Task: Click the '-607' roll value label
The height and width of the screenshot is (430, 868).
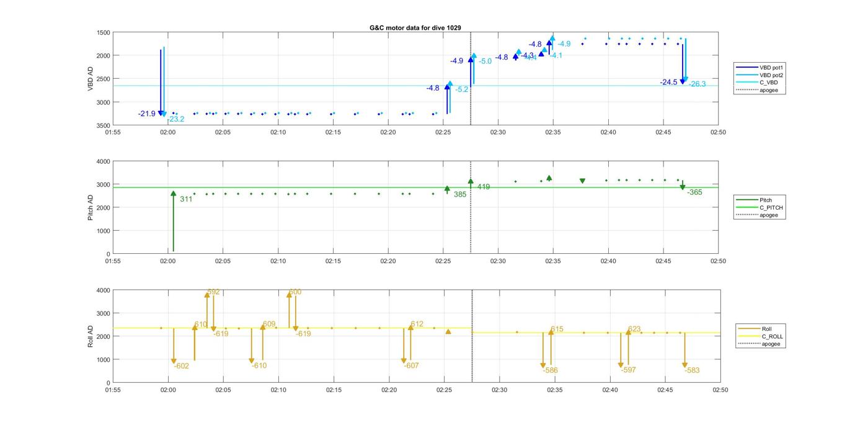Action: click(x=412, y=365)
